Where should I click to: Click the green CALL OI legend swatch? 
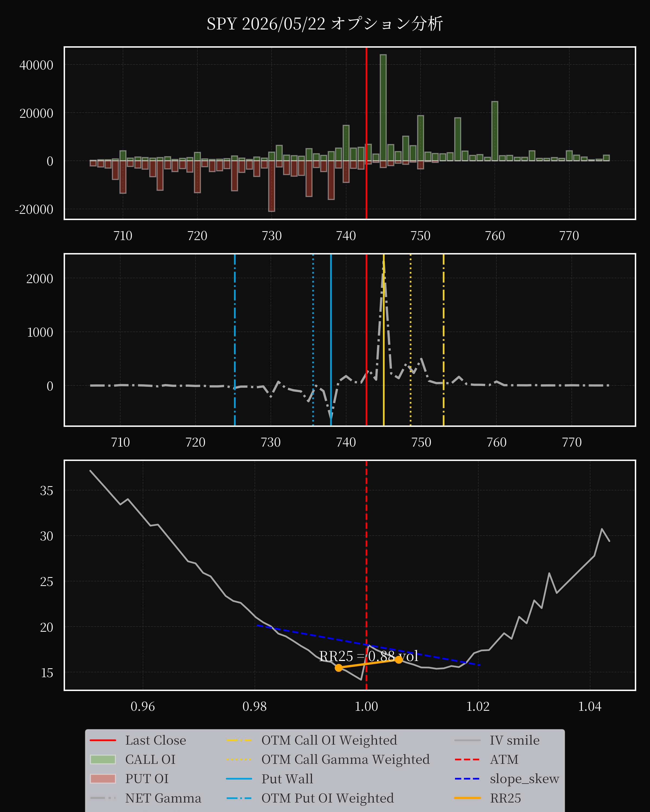(x=103, y=759)
